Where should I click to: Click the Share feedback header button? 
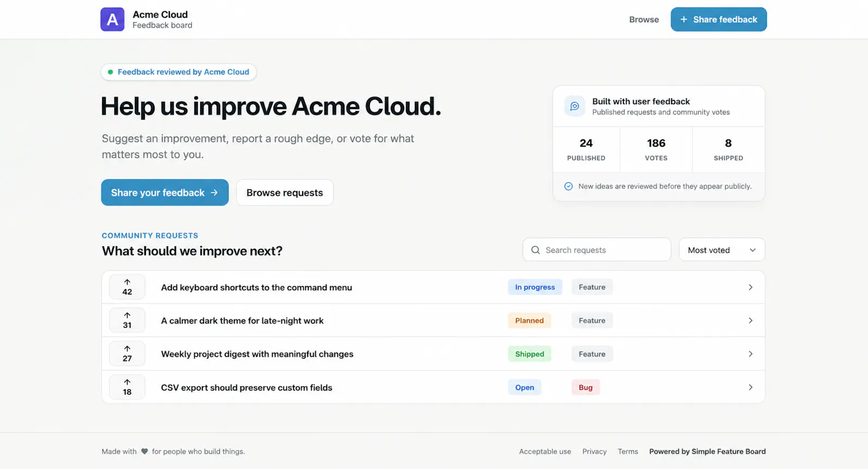pyautogui.click(x=719, y=20)
